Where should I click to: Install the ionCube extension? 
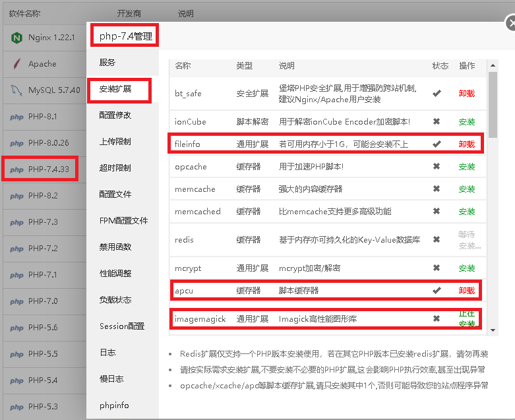(467, 122)
